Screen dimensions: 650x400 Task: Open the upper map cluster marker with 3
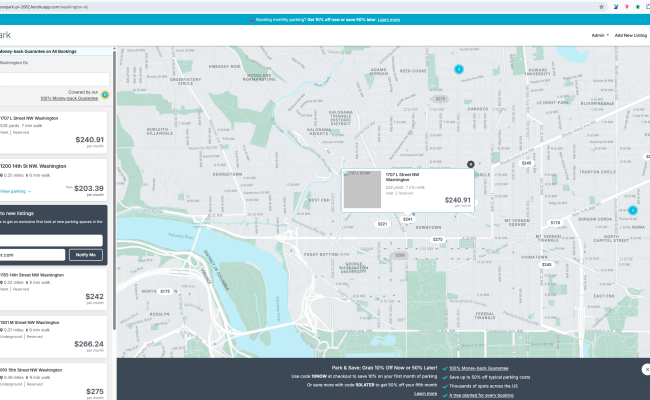click(458, 69)
